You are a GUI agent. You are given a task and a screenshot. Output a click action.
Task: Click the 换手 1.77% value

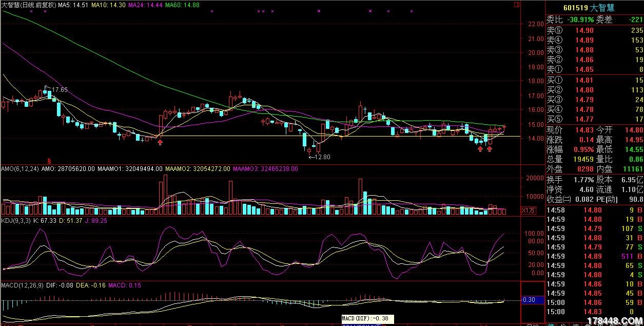point(583,180)
